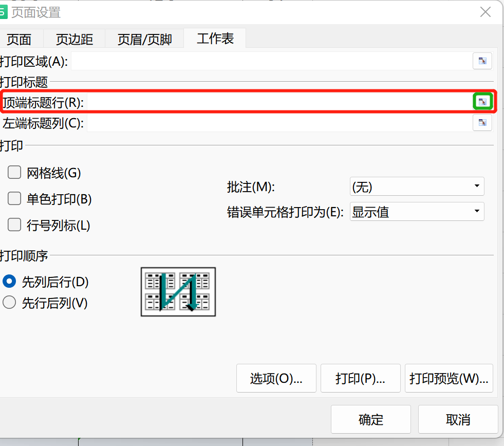504x446 pixels.
Task: Click the top title row range selector icon
Action: pos(482,102)
